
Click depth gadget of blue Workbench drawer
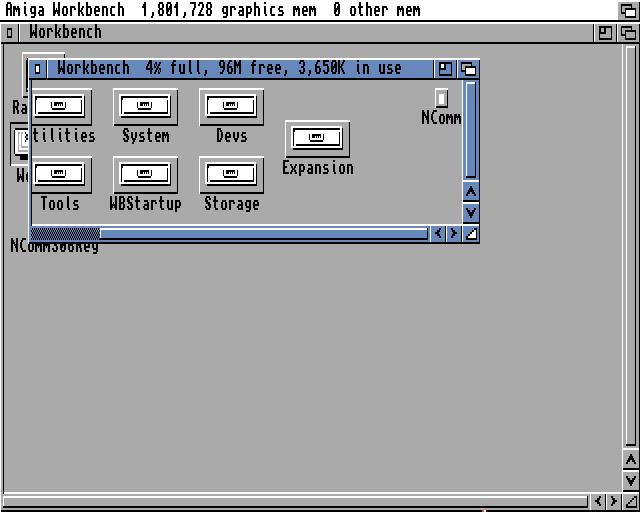point(469,69)
